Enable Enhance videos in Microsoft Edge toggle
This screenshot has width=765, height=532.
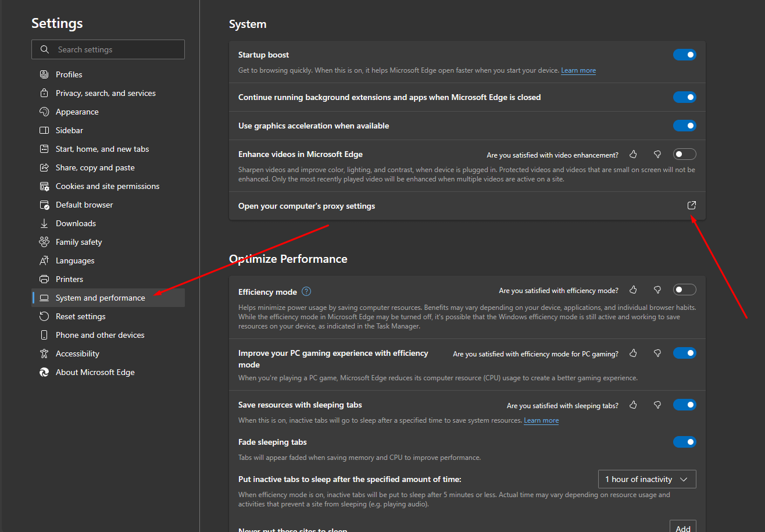coord(685,154)
